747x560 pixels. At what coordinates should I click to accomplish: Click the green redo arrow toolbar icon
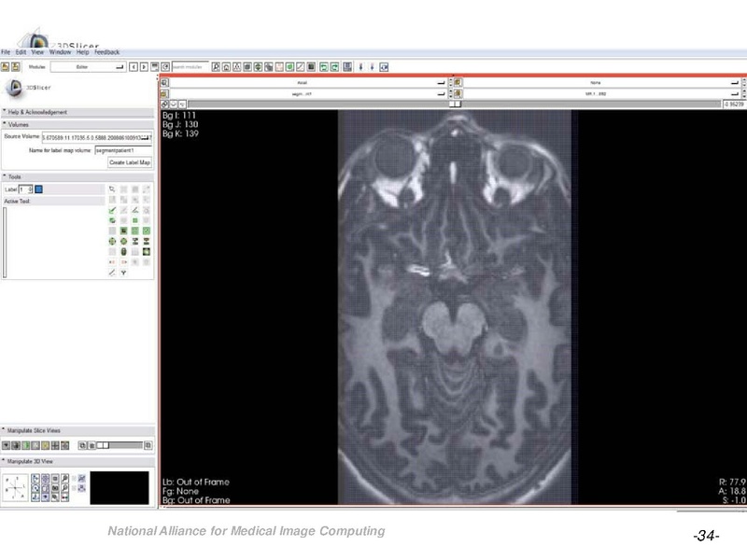pyautogui.click(x=335, y=67)
